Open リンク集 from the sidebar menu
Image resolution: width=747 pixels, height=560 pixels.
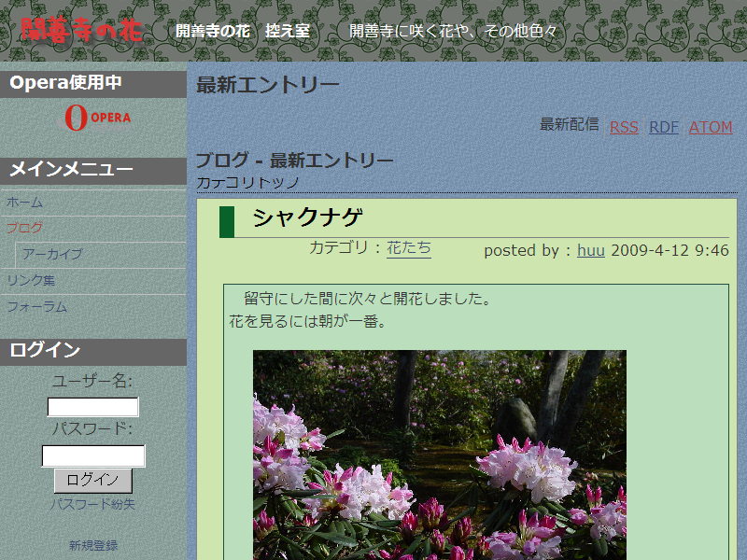click(31, 280)
